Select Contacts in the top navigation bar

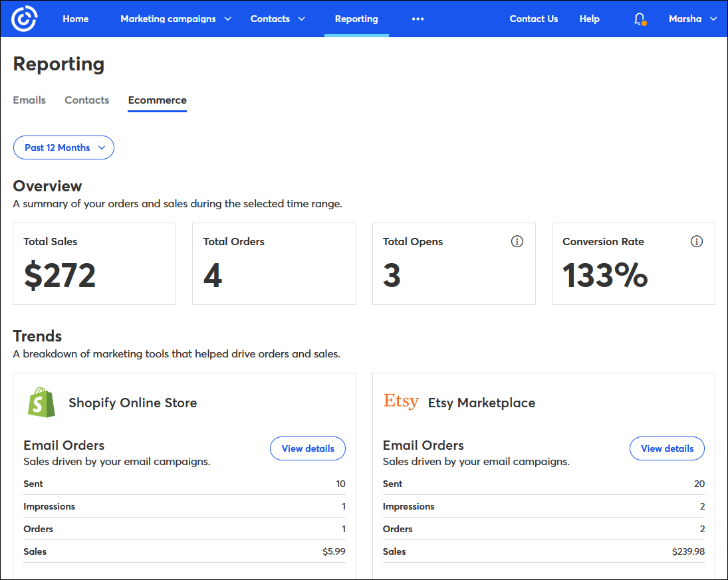coord(270,19)
